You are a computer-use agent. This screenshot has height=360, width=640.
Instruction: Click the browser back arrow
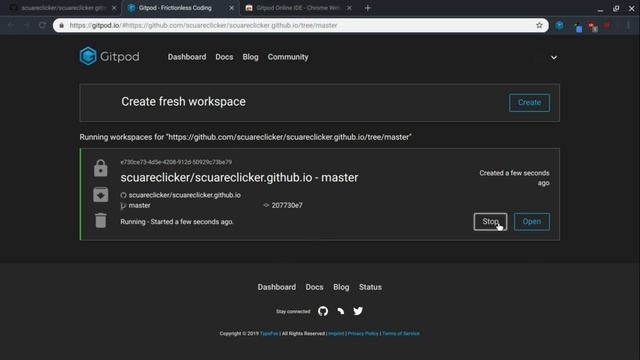click(11, 25)
